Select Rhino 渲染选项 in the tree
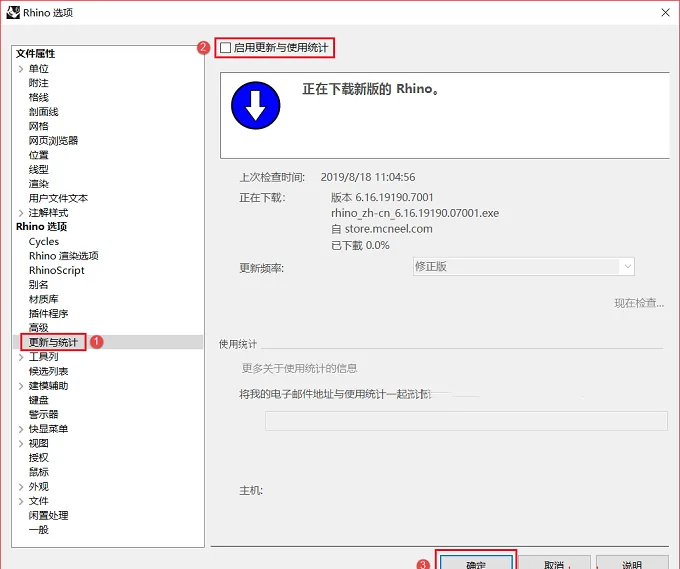The width and height of the screenshot is (680, 569). tap(64, 256)
